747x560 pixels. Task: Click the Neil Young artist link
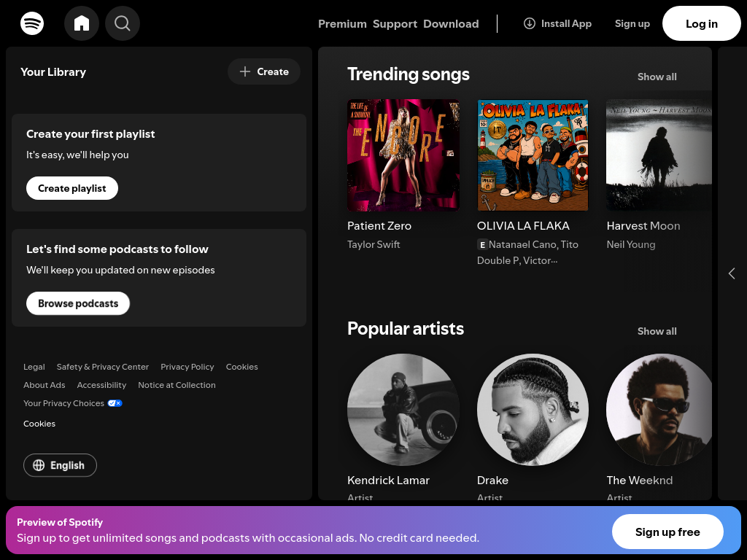[x=631, y=244]
